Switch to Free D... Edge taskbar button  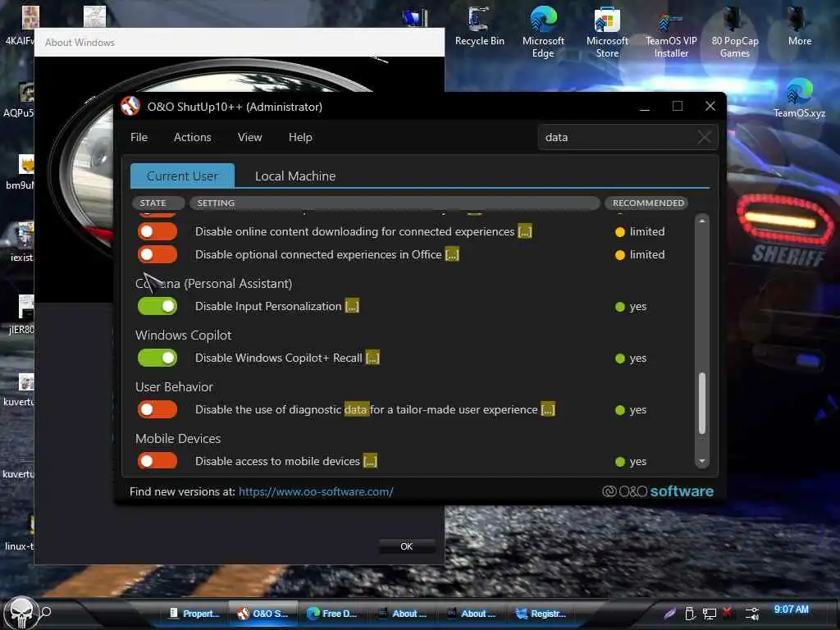click(x=333, y=614)
